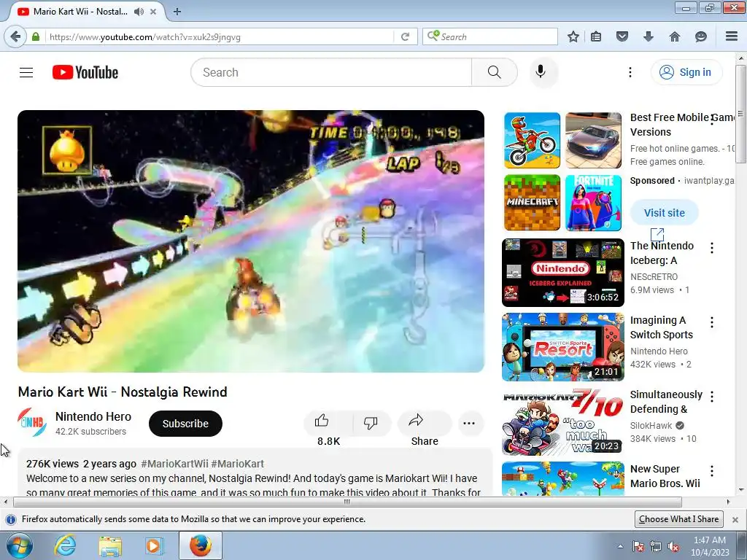Open YouTube settings three-dot menu
The image size is (747, 560).
click(630, 72)
